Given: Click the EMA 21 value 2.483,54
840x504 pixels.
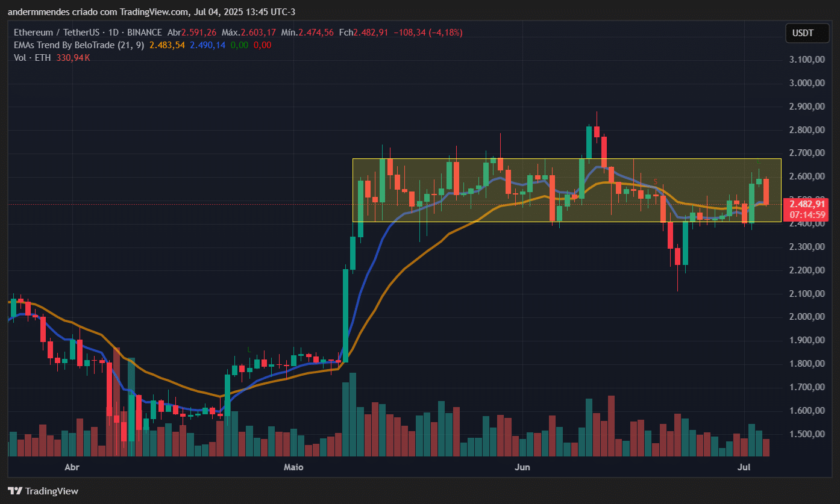Looking at the screenshot, I should point(167,45).
